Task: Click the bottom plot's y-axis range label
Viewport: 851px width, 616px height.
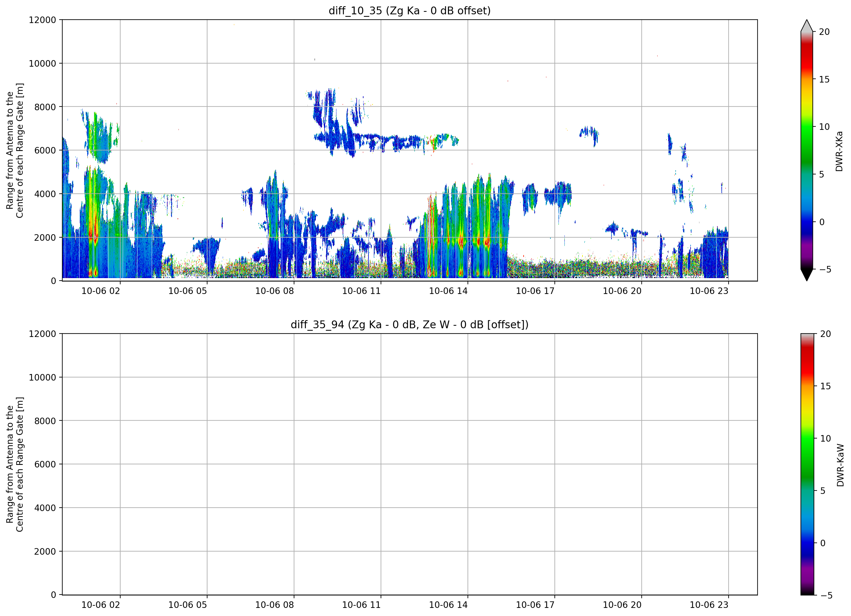Action: [x=15, y=464]
